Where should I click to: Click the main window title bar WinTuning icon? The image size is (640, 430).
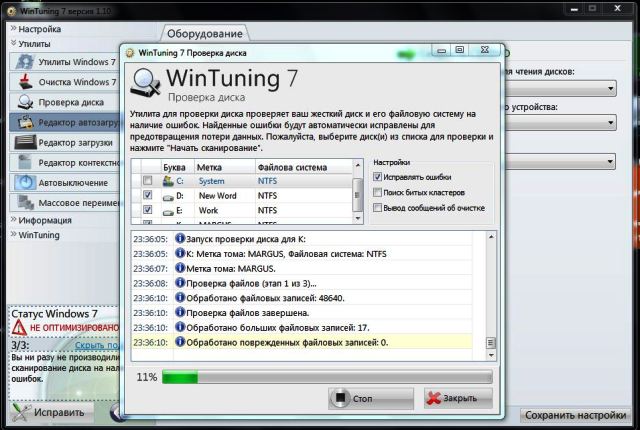[x=12, y=11]
